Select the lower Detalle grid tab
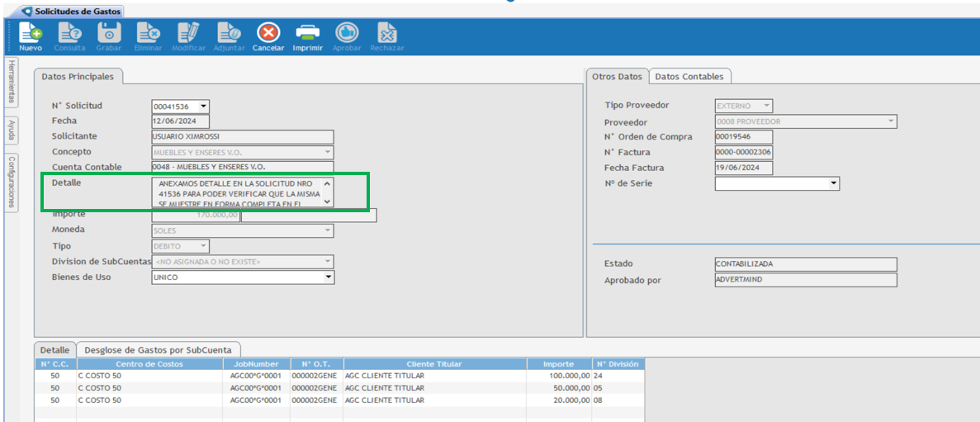980x422 pixels. point(55,349)
